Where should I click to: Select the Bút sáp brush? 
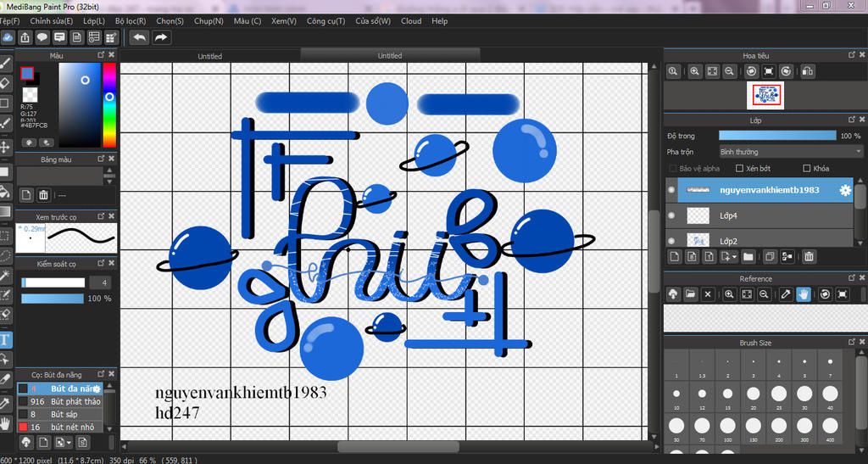pyautogui.click(x=61, y=414)
